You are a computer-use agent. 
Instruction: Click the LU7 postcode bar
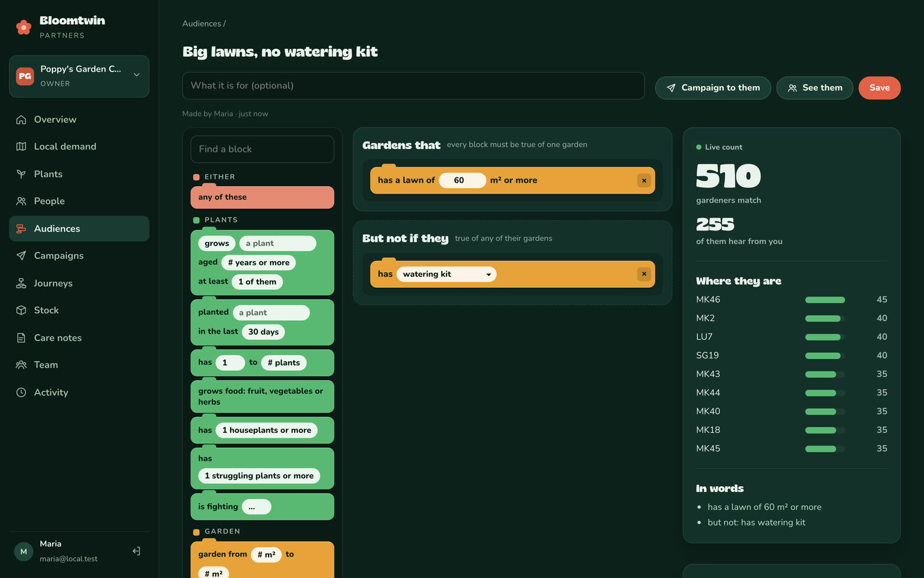coord(825,337)
